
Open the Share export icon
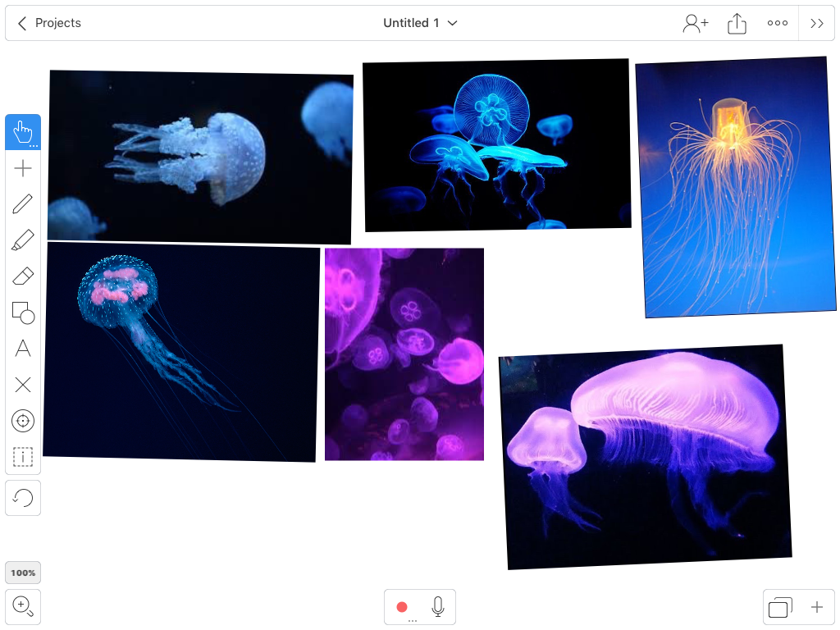(x=737, y=24)
